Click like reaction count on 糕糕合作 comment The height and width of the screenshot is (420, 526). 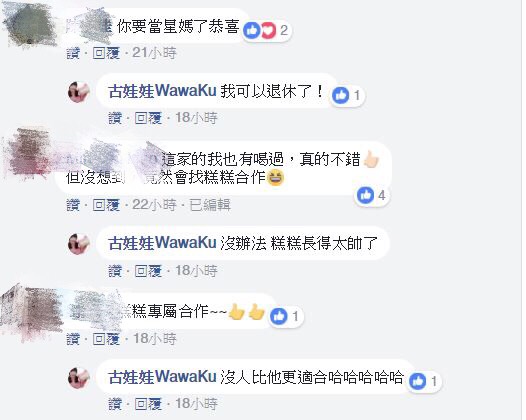point(382,195)
